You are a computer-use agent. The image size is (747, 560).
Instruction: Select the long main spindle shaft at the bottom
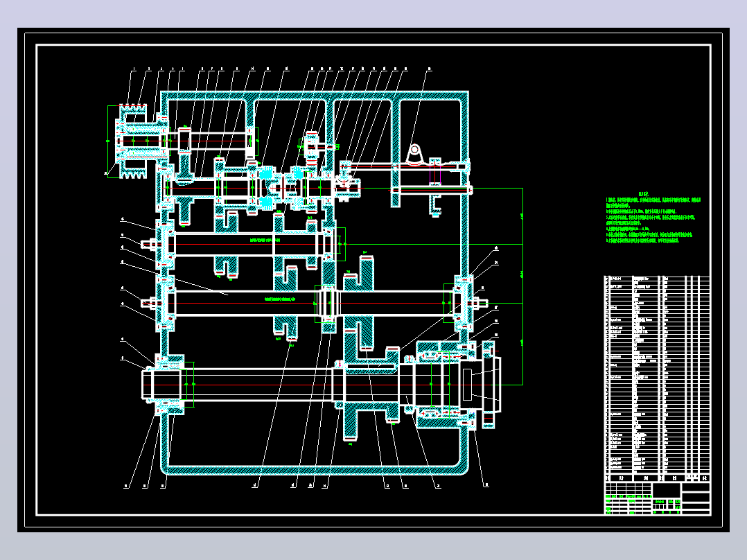pyautogui.click(x=321, y=385)
